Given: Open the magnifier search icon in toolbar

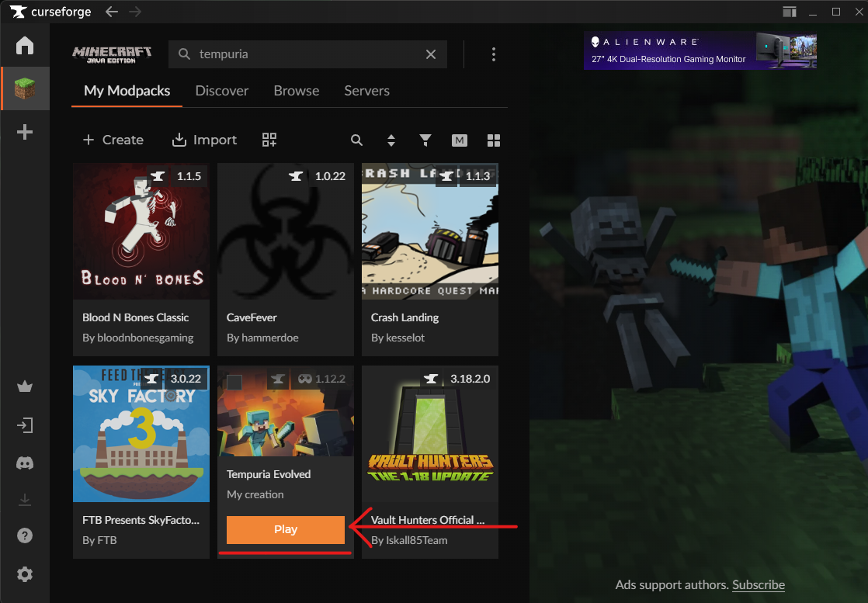Looking at the screenshot, I should coord(356,140).
